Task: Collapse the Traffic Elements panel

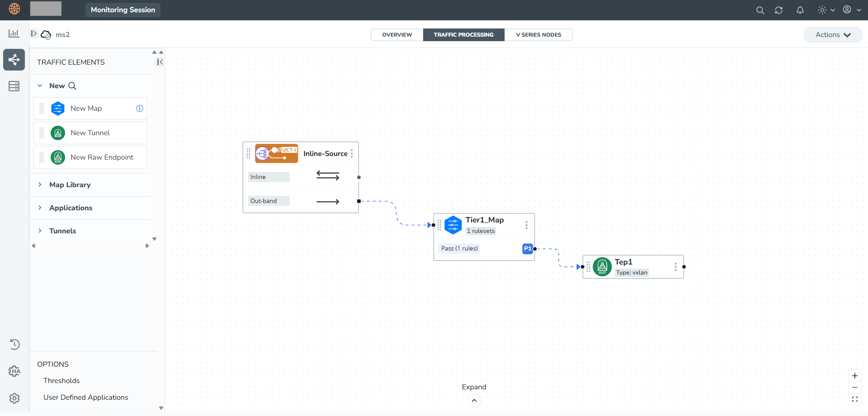Action: (x=160, y=62)
